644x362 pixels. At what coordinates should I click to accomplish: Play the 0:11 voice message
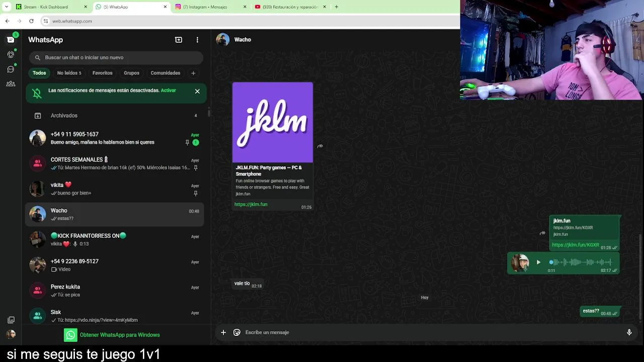coord(538,262)
